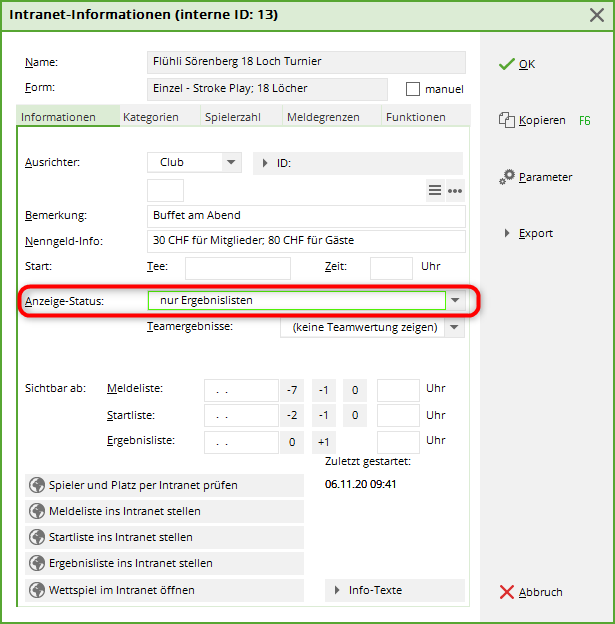Click Ergebnisliste ins Intranet stellen
This screenshot has height=624, width=615.
pos(164,563)
